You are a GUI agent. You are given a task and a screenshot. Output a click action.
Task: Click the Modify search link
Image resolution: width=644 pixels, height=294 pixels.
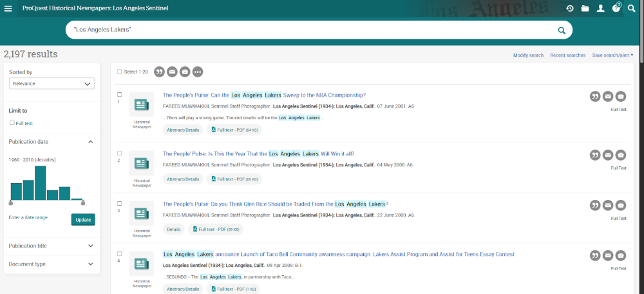[x=528, y=55]
